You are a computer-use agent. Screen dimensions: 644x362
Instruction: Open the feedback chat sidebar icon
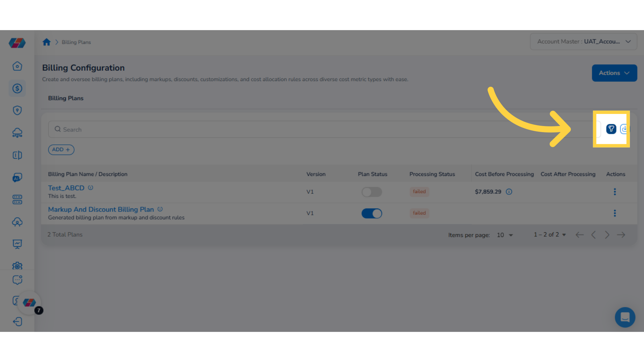17,280
